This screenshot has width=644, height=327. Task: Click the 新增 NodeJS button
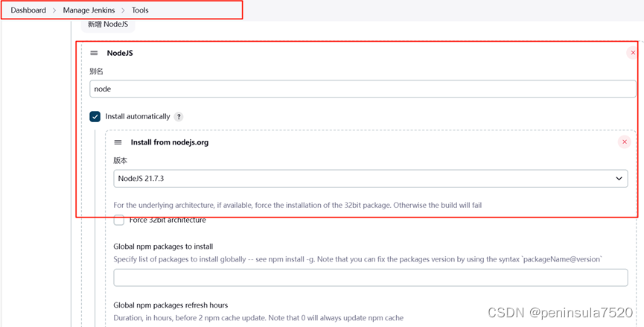(x=108, y=25)
